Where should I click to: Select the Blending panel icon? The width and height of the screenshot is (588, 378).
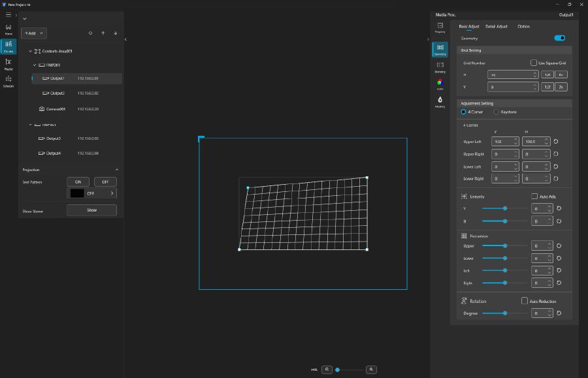click(x=440, y=66)
